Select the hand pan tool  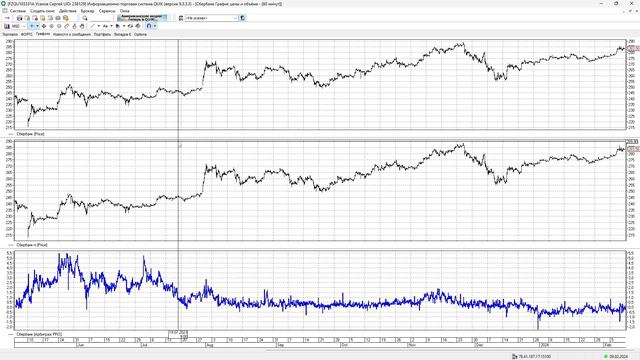pos(82,27)
